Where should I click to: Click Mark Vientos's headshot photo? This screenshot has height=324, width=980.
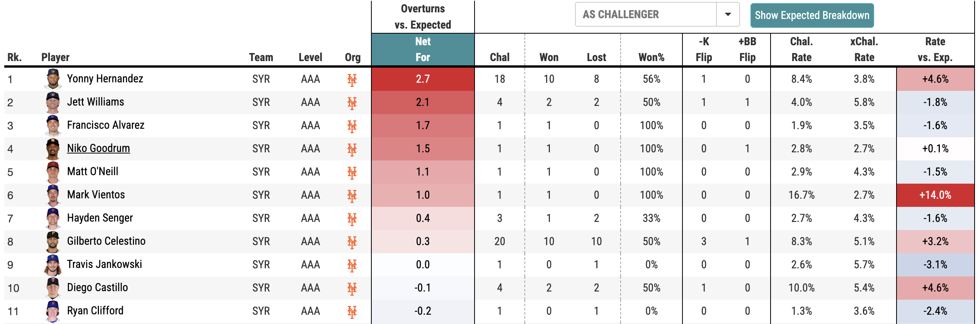click(53, 195)
